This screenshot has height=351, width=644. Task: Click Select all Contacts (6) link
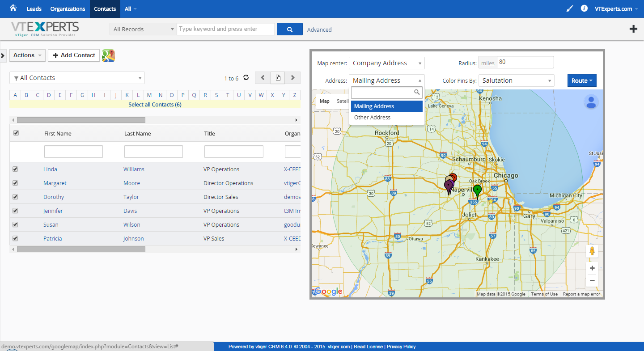click(155, 104)
